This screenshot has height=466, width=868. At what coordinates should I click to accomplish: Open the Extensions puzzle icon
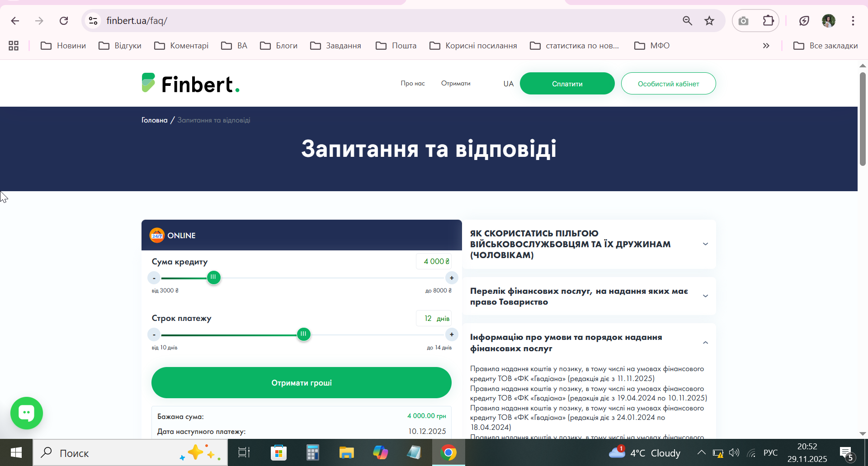(x=768, y=21)
